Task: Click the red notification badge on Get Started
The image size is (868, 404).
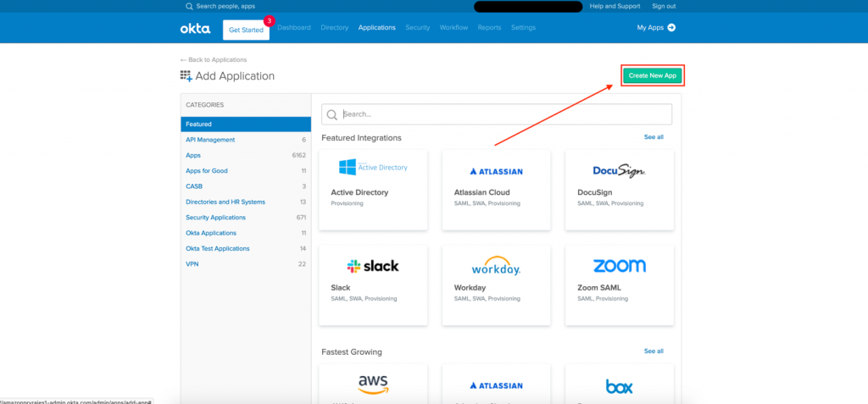Action: (x=269, y=21)
